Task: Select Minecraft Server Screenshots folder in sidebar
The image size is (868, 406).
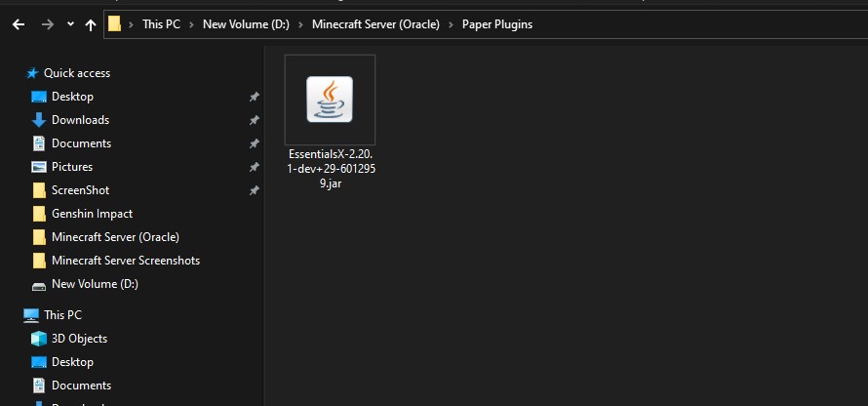Action: tap(125, 261)
